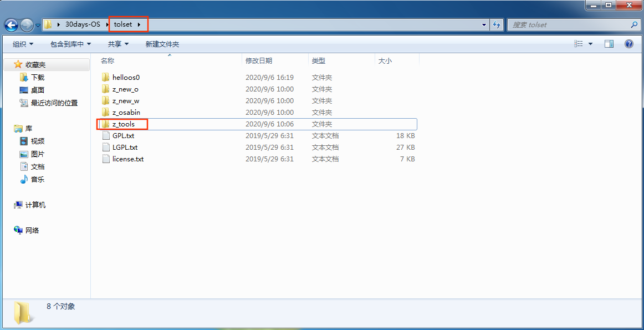The height and width of the screenshot is (330, 644).
Task: Open the 图片 library
Action: [x=38, y=154]
